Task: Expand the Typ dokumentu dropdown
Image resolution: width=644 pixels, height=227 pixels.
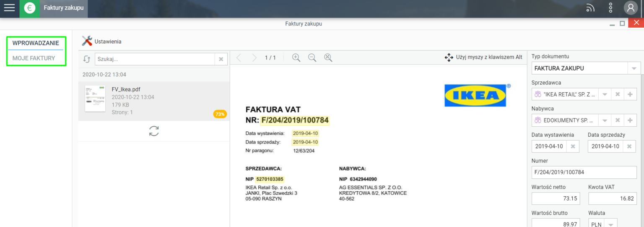Action: 634,68
